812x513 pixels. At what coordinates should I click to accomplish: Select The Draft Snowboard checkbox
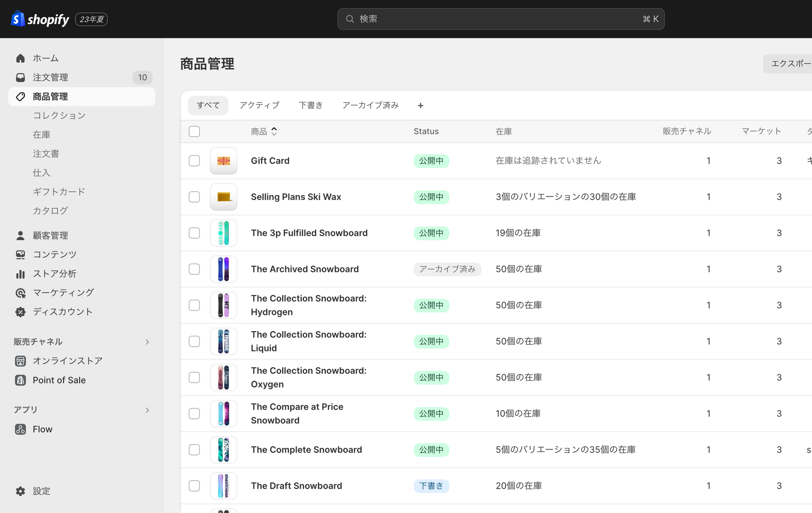tap(194, 486)
